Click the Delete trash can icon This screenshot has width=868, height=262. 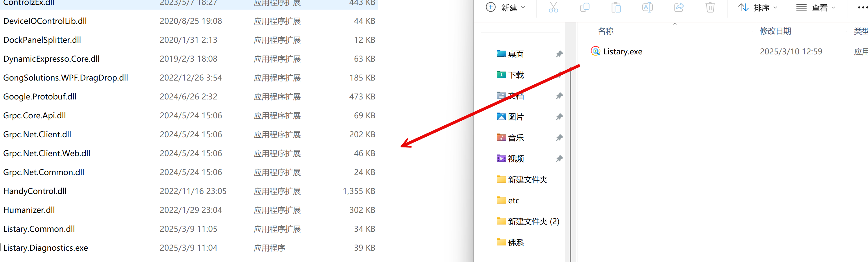pyautogui.click(x=710, y=8)
